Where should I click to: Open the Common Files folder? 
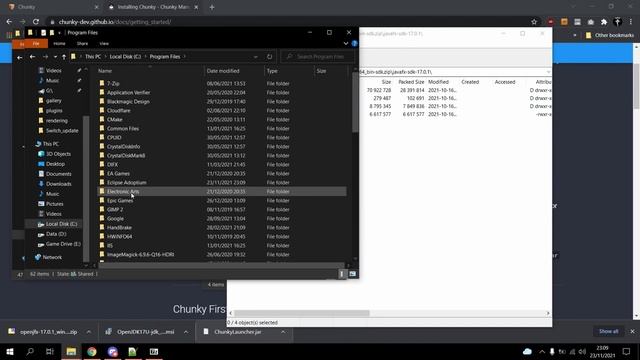pos(122,129)
